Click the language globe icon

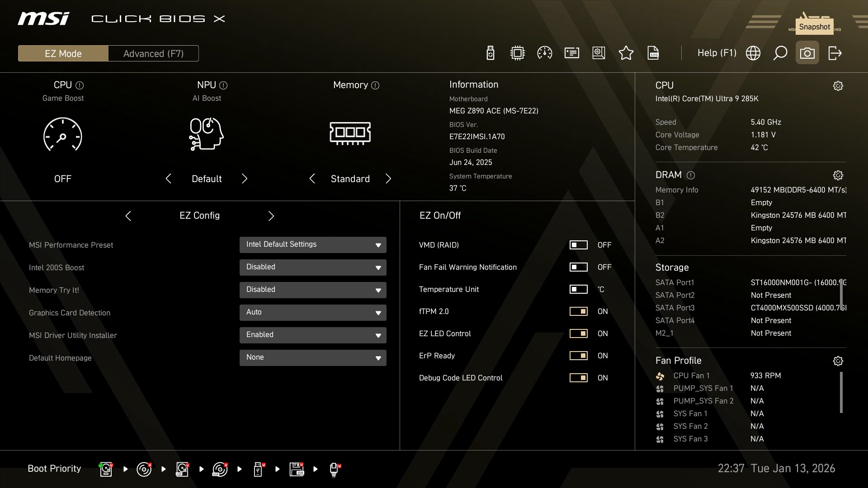[753, 53]
